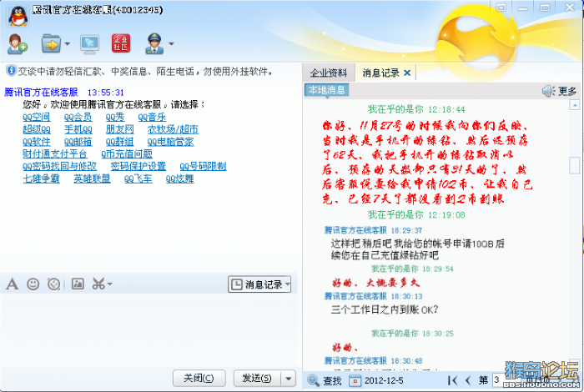Open the font settings A icon
Screen dimensions: 584x392
tap(12, 284)
